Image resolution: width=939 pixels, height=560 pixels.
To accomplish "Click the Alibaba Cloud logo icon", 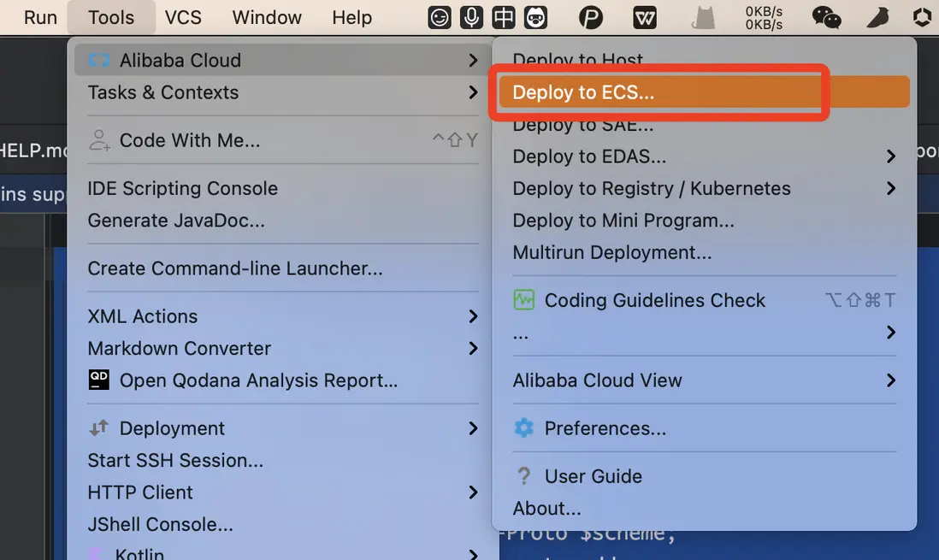I will [x=99, y=60].
